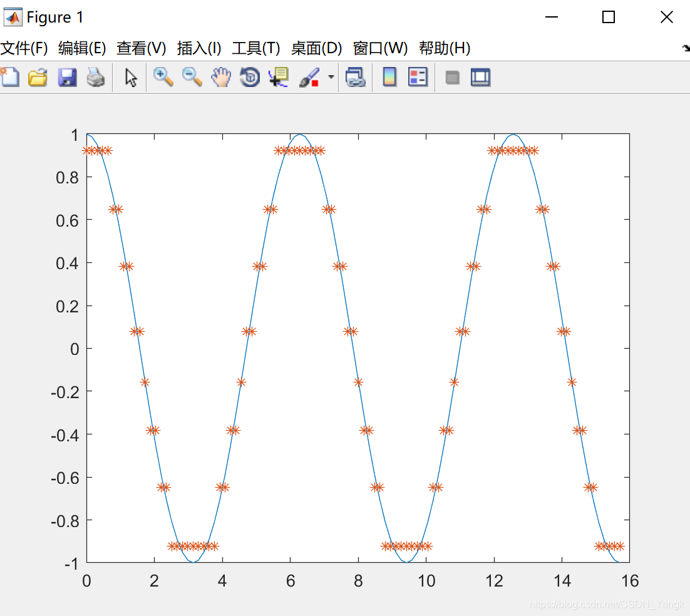Screen dimensions: 690x616
Task: Click the New Figure icon
Action: point(9,78)
